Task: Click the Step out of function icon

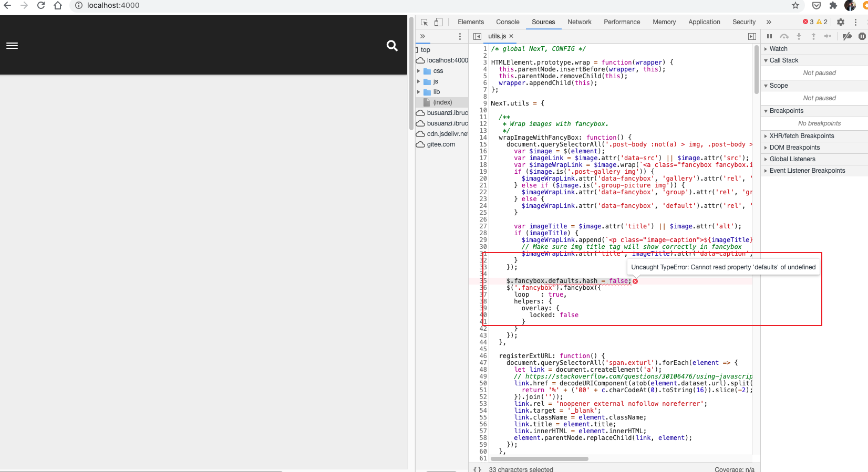Action: point(813,36)
